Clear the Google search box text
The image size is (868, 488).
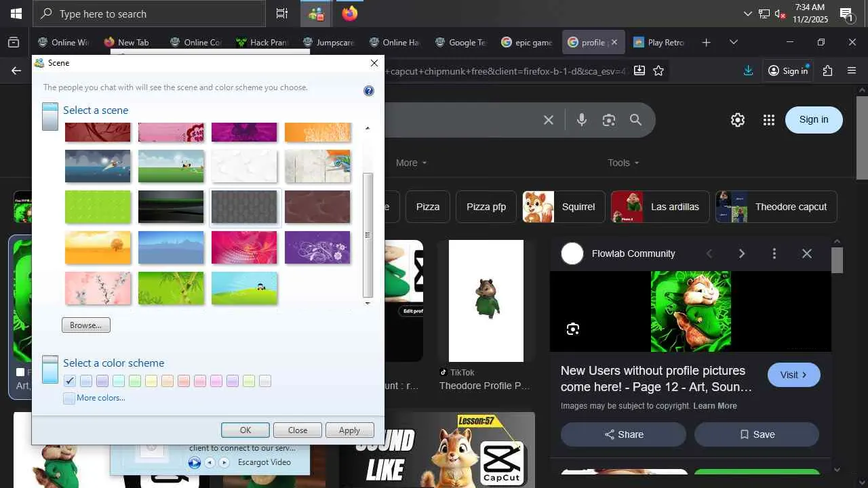click(x=549, y=120)
